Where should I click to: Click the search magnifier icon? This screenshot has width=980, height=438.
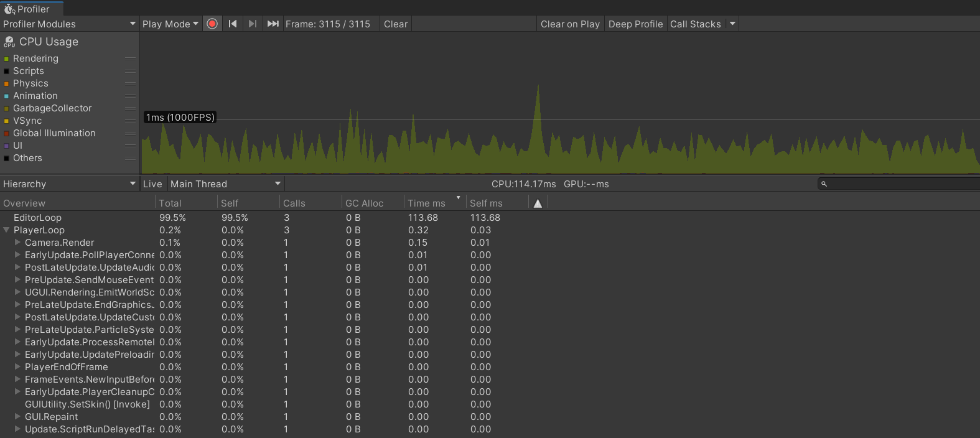[x=824, y=184]
